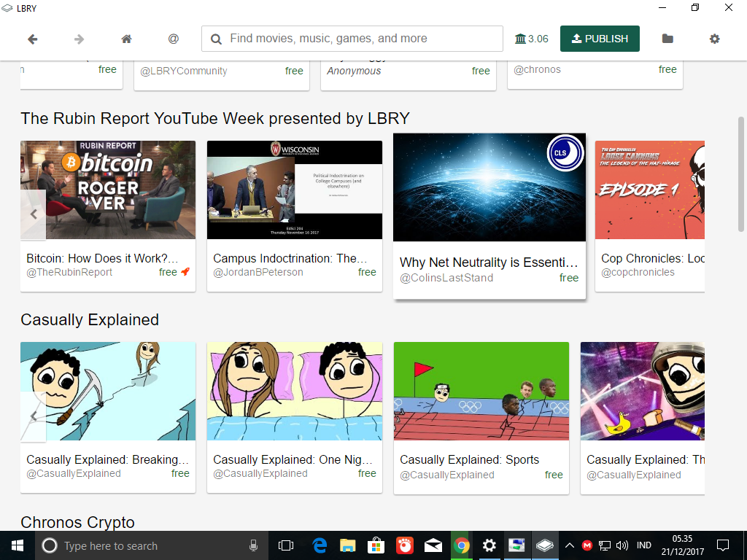
Task: Open title Bitcoin: How Does it Work?
Action: [x=102, y=259]
